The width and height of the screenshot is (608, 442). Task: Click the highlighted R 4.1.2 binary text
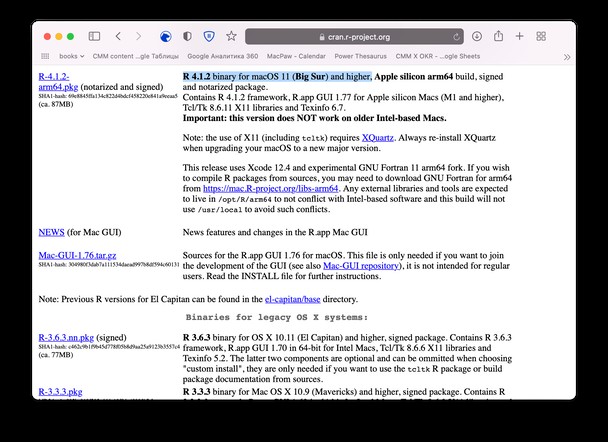point(277,76)
